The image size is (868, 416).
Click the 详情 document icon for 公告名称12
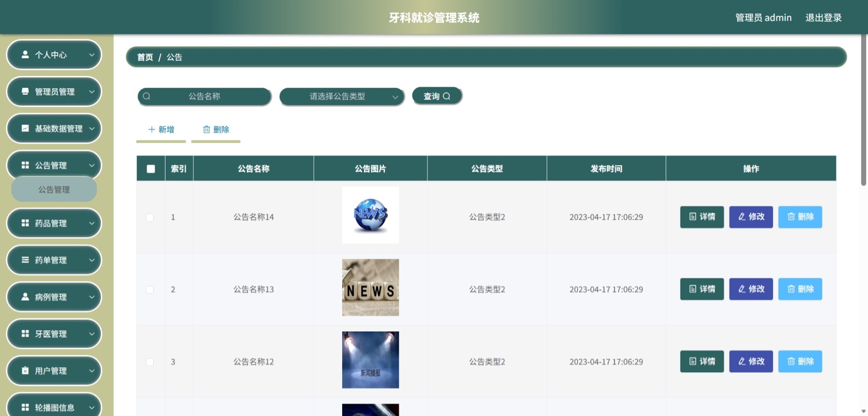693,361
